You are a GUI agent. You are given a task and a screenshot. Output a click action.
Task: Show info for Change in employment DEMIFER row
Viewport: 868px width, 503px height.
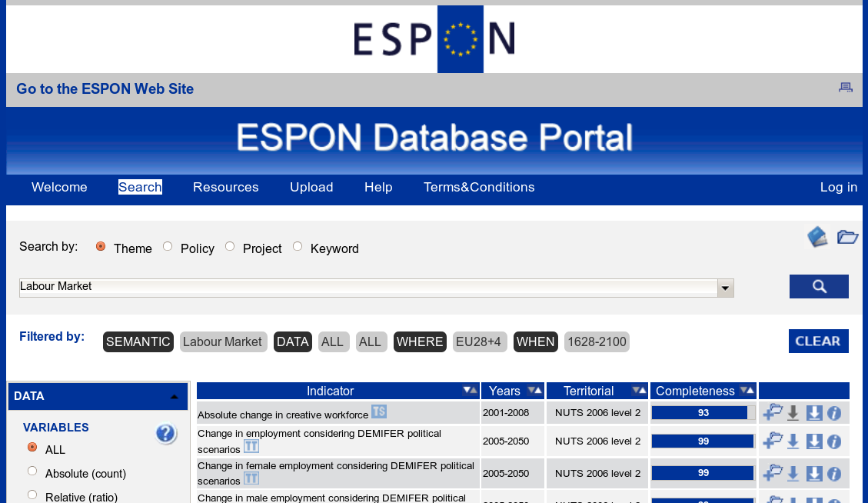(834, 441)
